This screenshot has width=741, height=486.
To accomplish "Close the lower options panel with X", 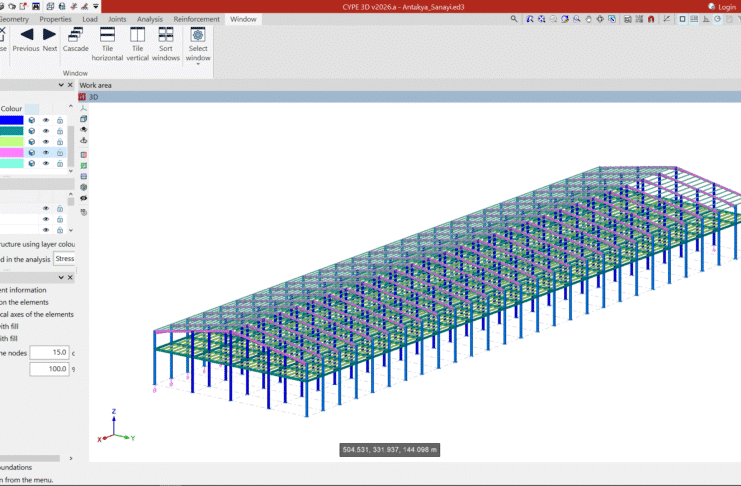I will [70, 278].
